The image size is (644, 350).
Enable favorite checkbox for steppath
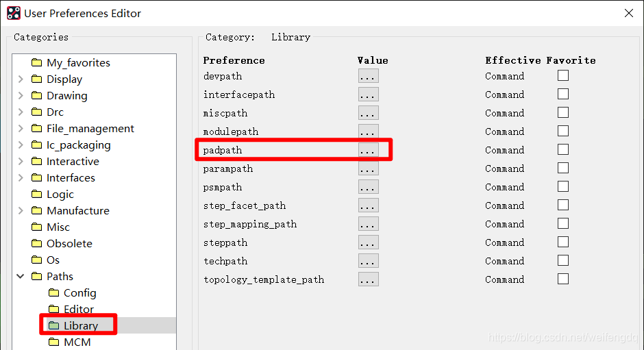click(563, 242)
